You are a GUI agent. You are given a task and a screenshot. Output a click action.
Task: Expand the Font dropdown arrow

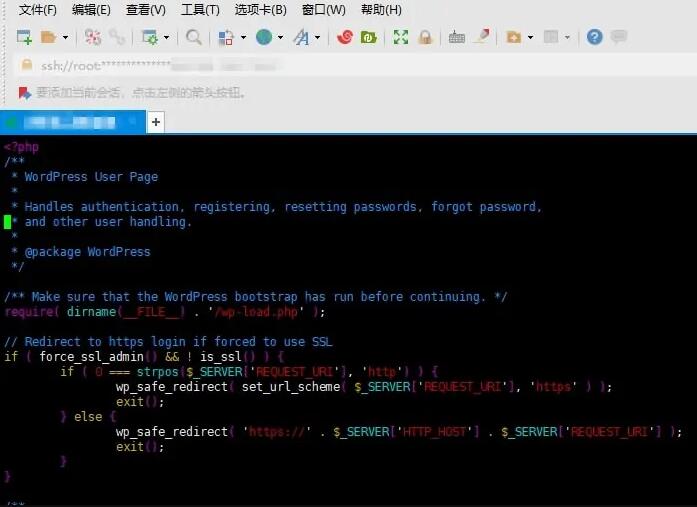click(x=317, y=37)
